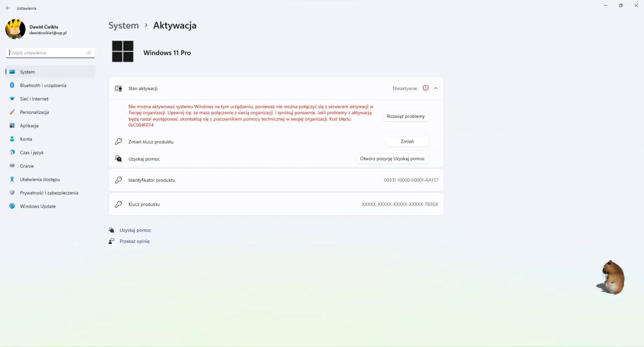The height and width of the screenshot is (347, 644).
Task: Restore down the Ustawienia window
Action: (620, 5)
